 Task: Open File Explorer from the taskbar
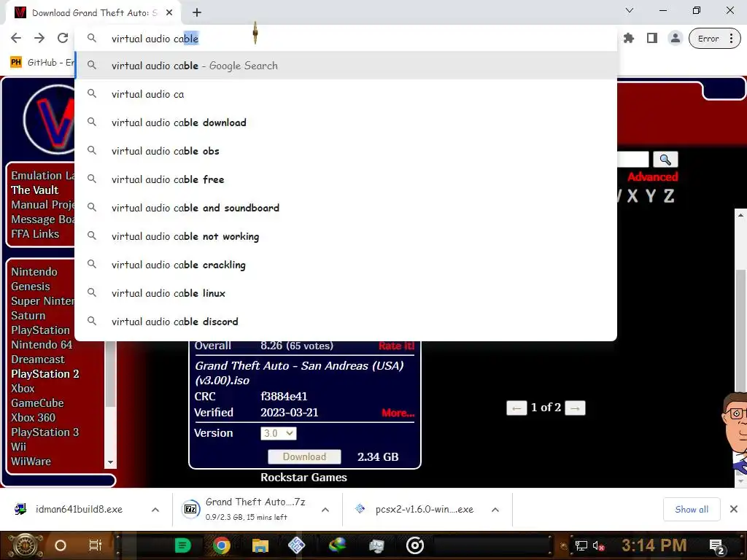[260, 545]
